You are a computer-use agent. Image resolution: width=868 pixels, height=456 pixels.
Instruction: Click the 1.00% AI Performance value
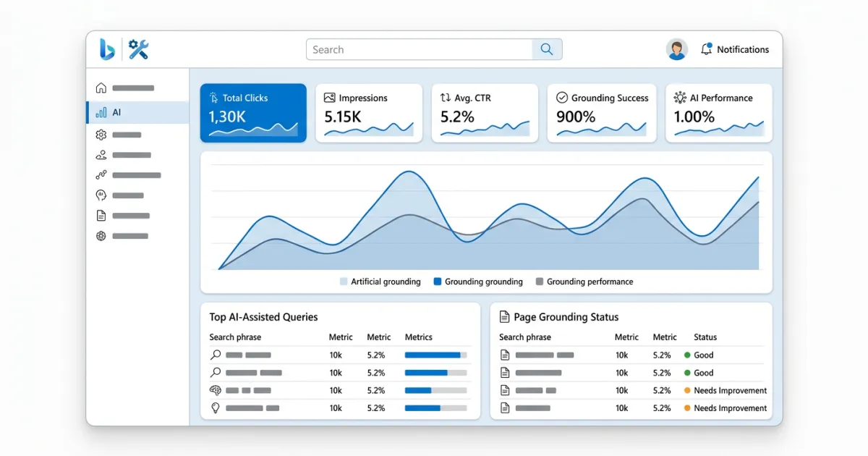[694, 117]
